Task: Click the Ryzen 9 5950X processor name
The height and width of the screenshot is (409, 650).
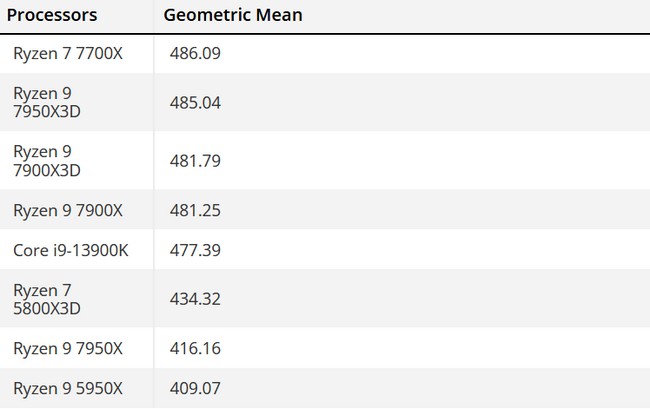Action: tap(68, 389)
